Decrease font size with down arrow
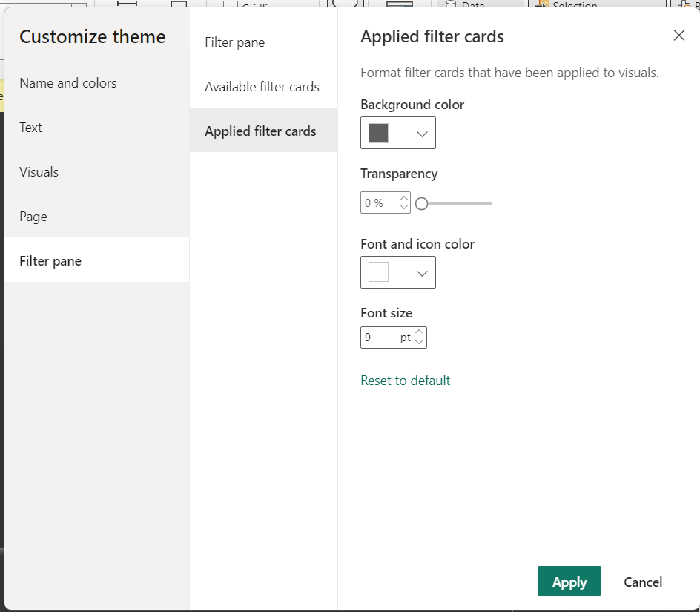The width and height of the screenshot is (700, 612). coord(419,342)
